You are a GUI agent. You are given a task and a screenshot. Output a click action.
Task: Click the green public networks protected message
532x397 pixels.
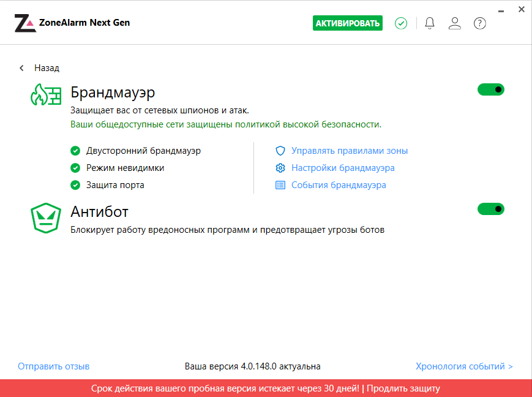pos(226,124)
